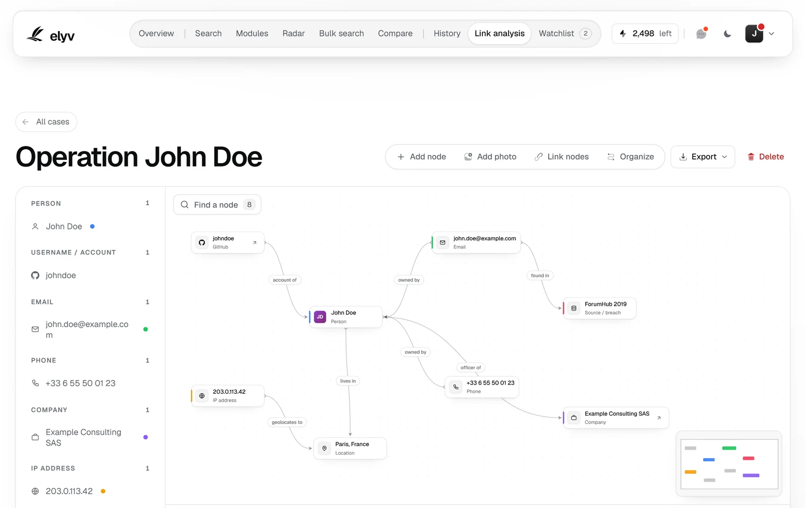Click GitHub icon on johndoe node
This screenshot has height=508, width=812.
202,243
